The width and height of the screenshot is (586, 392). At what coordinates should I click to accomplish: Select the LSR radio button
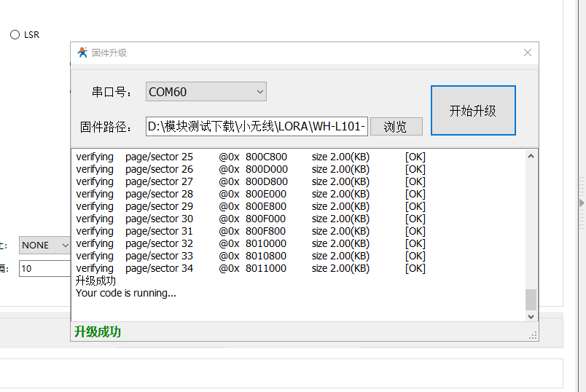15,34
